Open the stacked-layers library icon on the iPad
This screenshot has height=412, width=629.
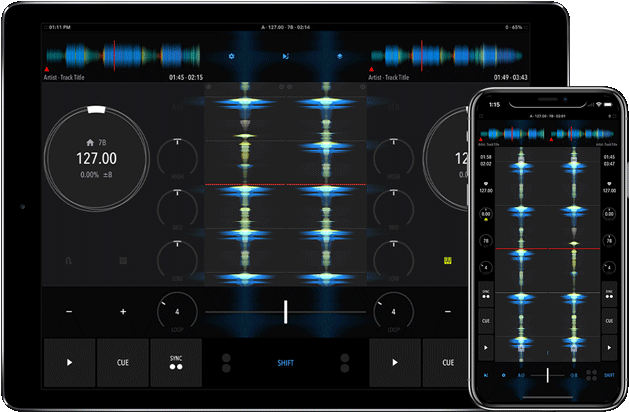340,56
